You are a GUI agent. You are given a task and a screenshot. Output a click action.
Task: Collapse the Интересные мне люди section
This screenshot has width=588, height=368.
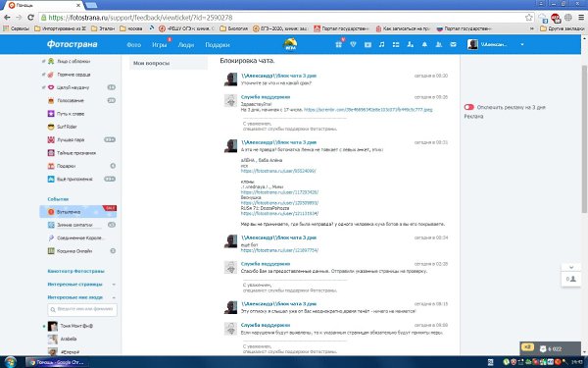coord(114,297)
